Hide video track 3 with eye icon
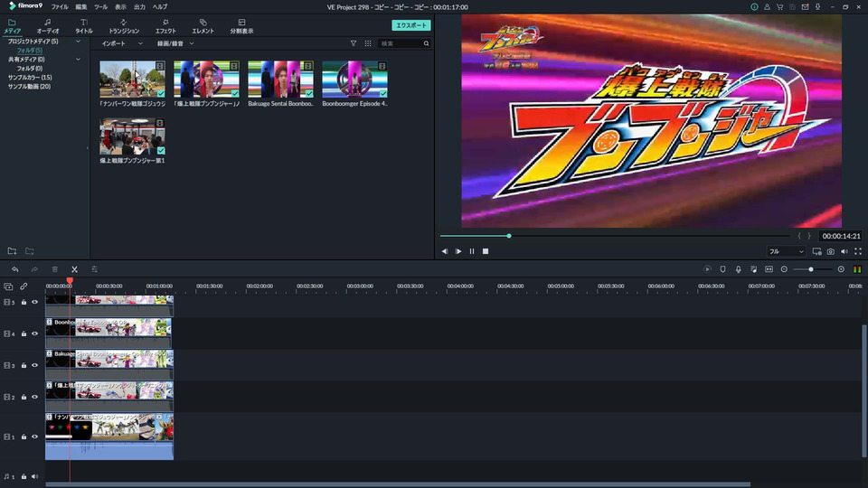868x488 pixels. pos(35,365)
